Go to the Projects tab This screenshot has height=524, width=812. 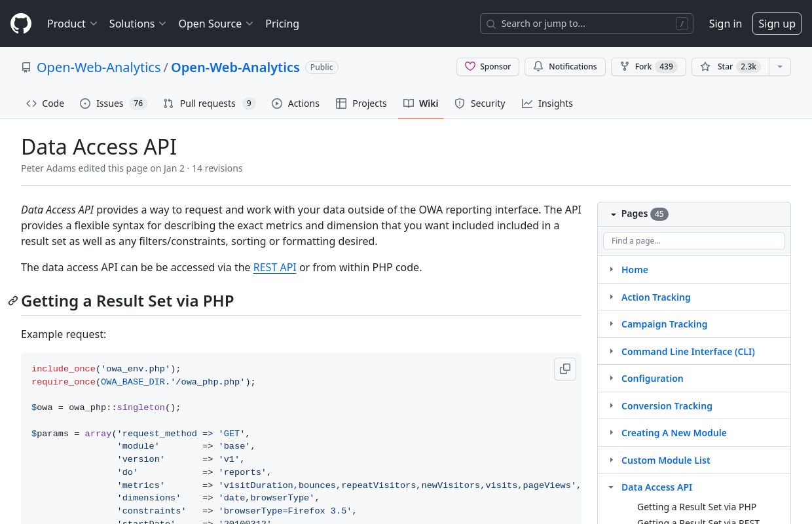[361, 103]
